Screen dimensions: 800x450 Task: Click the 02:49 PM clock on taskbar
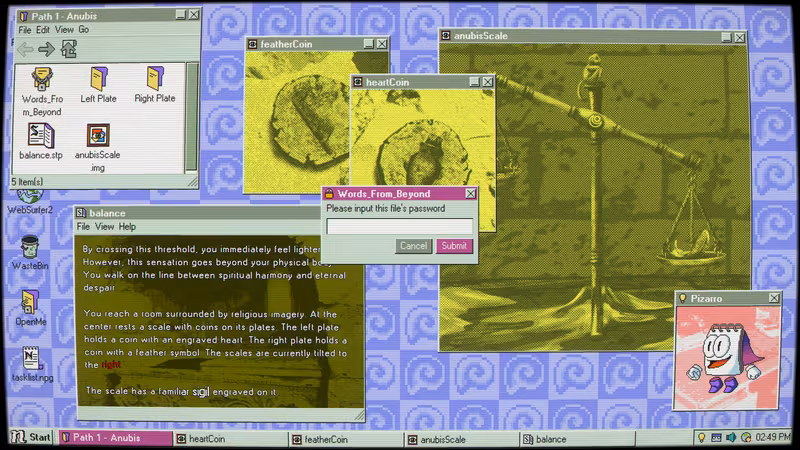click(772, 437)
